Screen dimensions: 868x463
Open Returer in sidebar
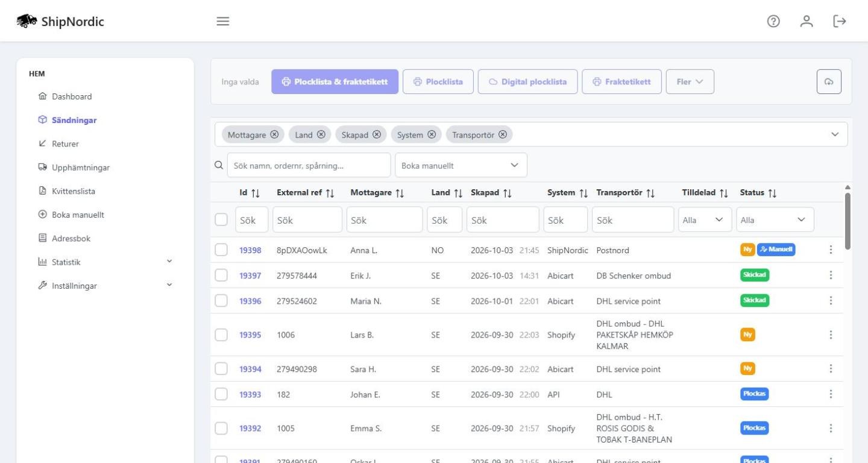[x=58, y=143]
